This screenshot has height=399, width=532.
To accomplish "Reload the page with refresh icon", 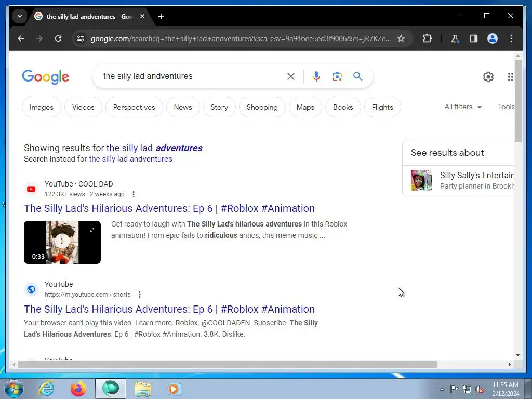I will pos(58,38).
